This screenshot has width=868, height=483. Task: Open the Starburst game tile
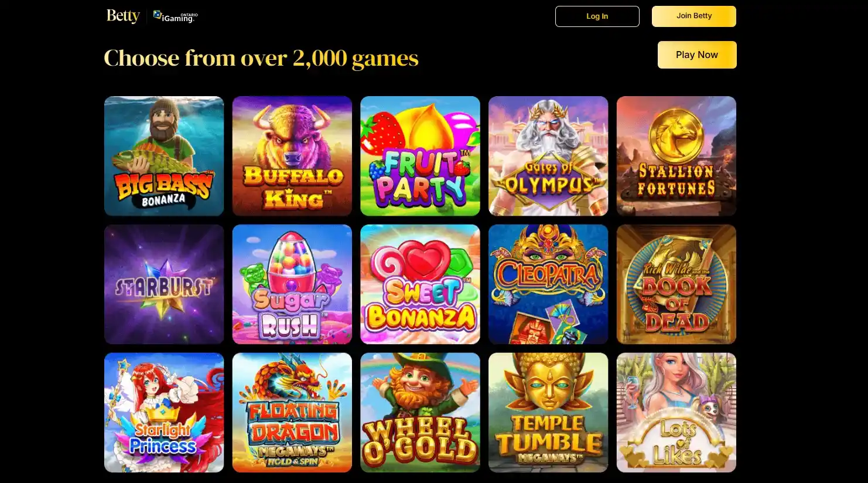click(x=164, y=284)
